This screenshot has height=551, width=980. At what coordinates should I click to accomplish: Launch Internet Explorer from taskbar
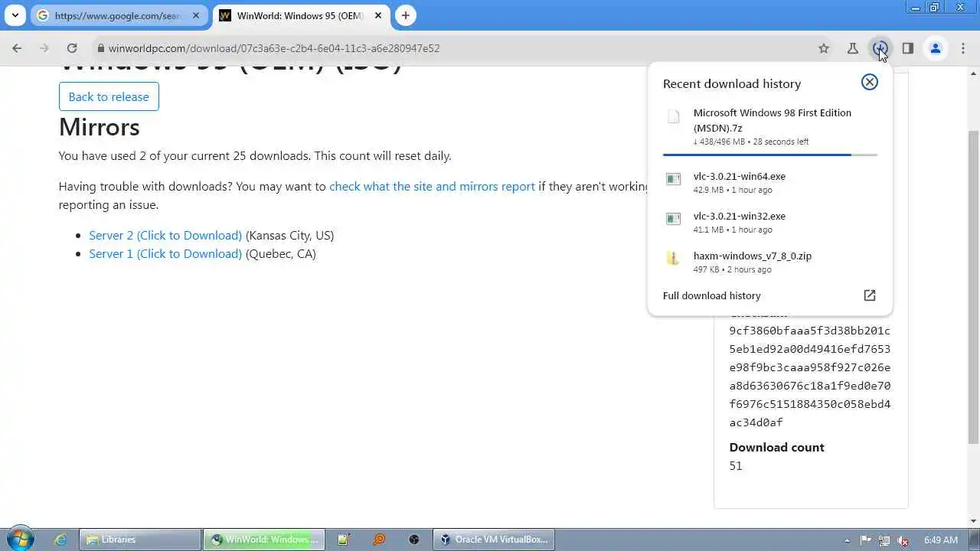click(x=60, y=540)
